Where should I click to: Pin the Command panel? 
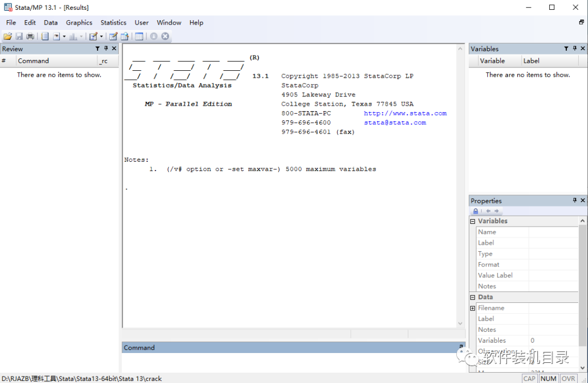[x=461, y=347]
